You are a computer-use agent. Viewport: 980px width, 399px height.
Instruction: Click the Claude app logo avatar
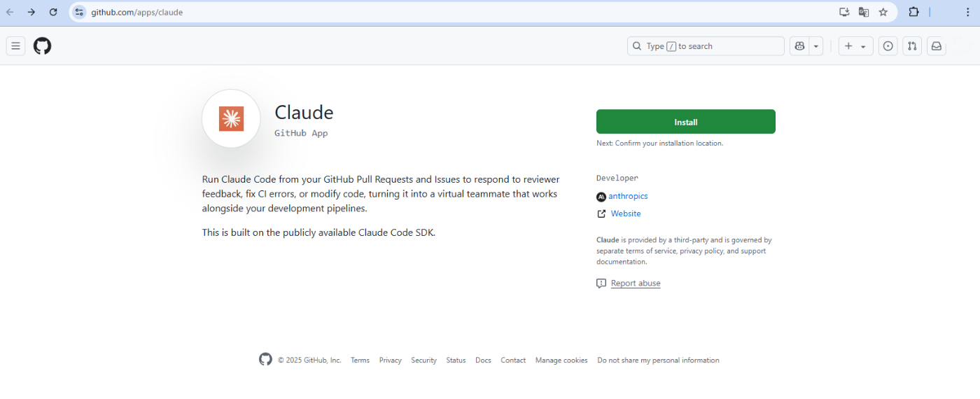point(231,118)
